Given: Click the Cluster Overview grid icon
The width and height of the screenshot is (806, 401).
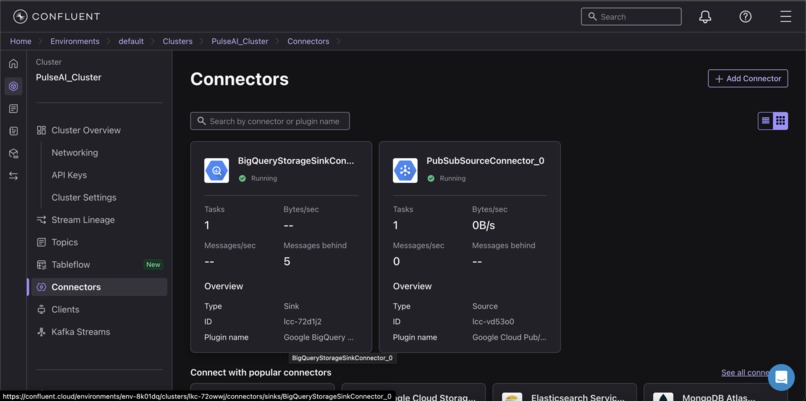Looking at the screenshot, I should [42, 130].
